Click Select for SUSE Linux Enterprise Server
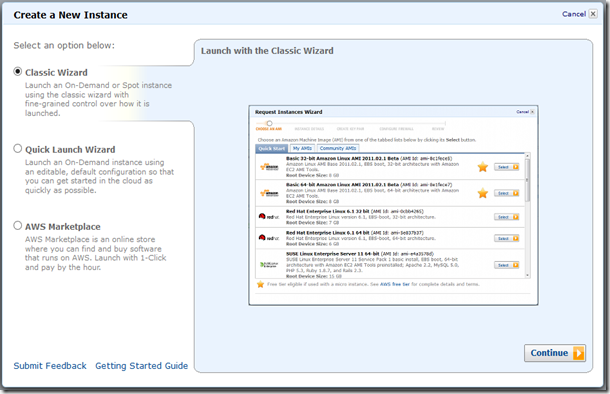610x394 pixels. (x=507, y=265)
